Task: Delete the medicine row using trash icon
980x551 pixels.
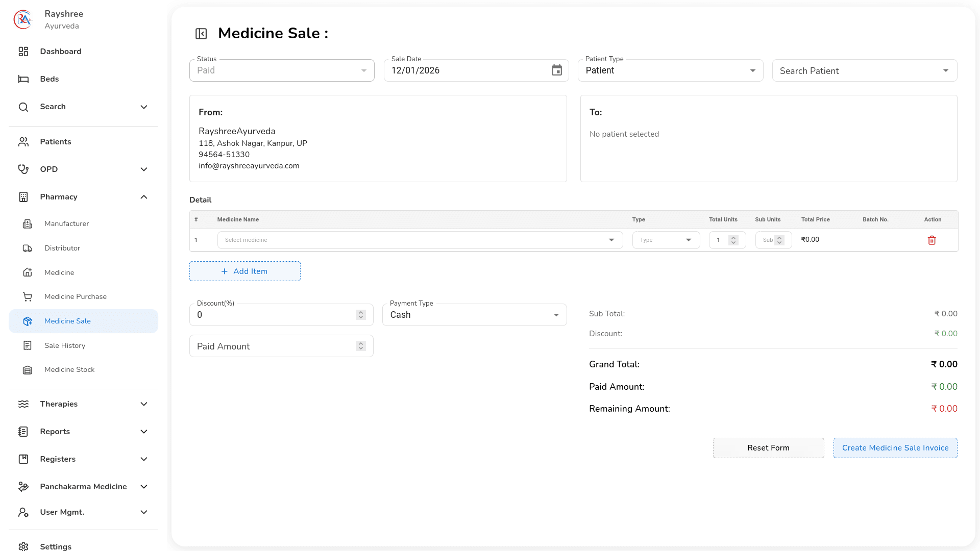Action: click(x=932, y=240)
